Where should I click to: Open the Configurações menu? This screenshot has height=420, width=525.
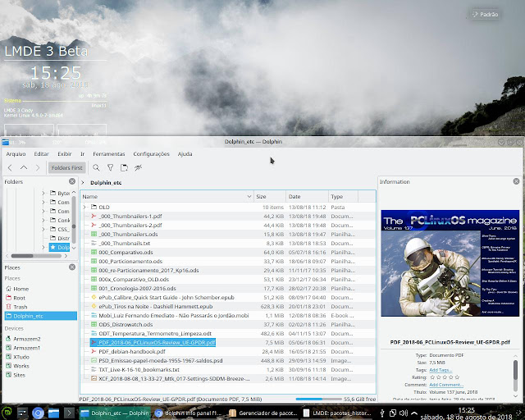(x=151, y=154)
